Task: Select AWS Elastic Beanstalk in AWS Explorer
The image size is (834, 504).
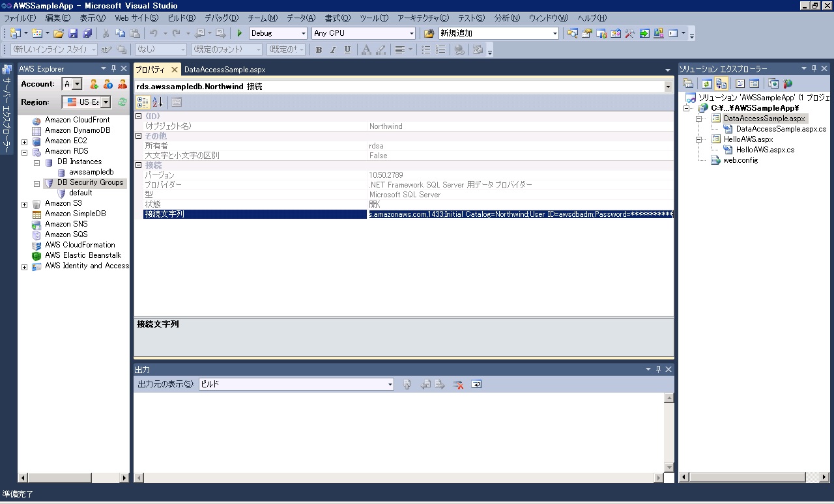Action: click(x=83, y=255)
